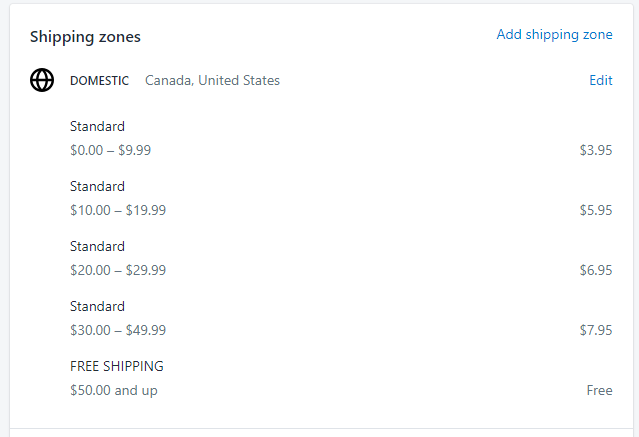
Task: Select the Shipping zones heading
Action: (85, 37)
